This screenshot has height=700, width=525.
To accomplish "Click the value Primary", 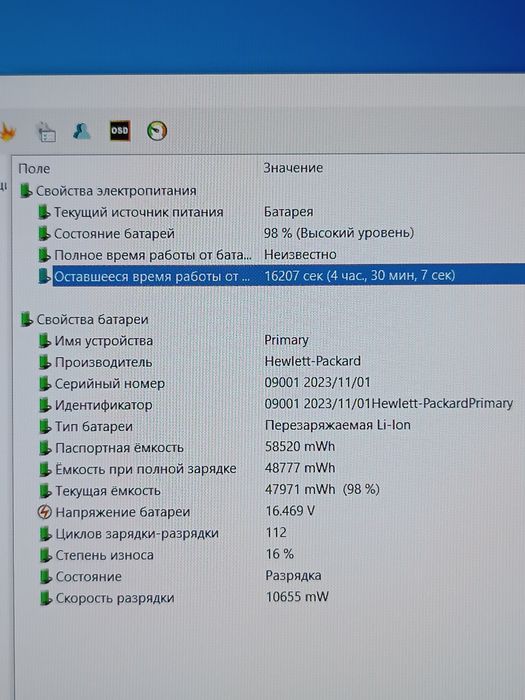I will [286, 340].
